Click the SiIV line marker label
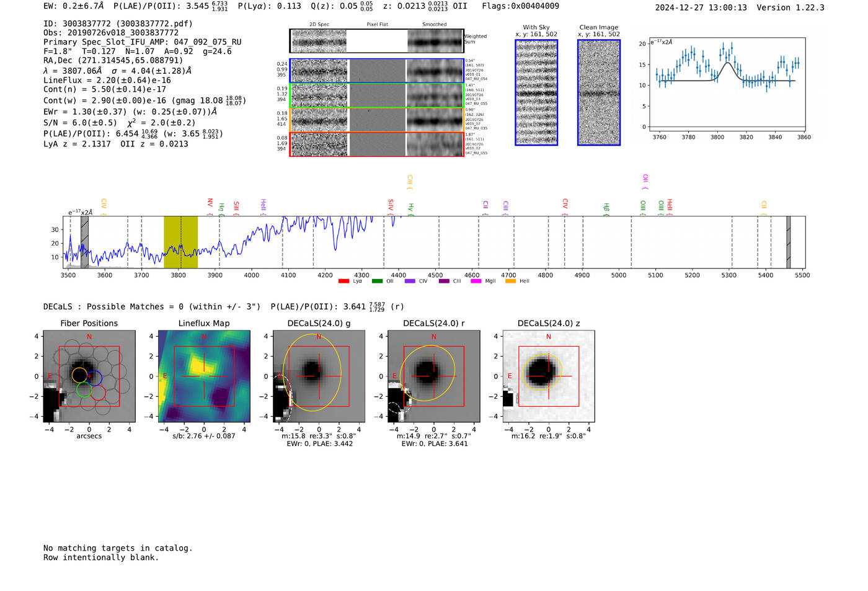This screenshot has width=868, height=591. click(390, 207)
